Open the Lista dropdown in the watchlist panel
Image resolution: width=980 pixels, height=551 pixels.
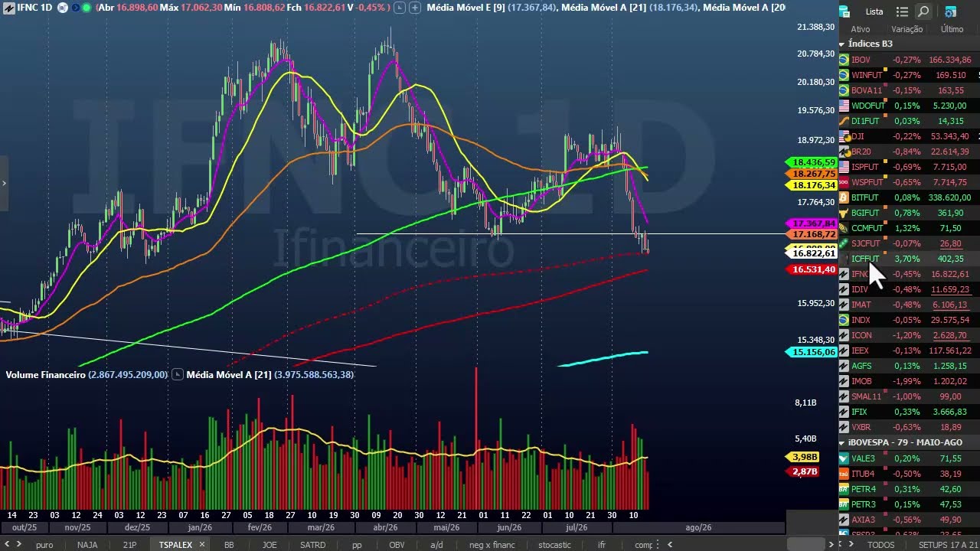[x=874, y=11]
